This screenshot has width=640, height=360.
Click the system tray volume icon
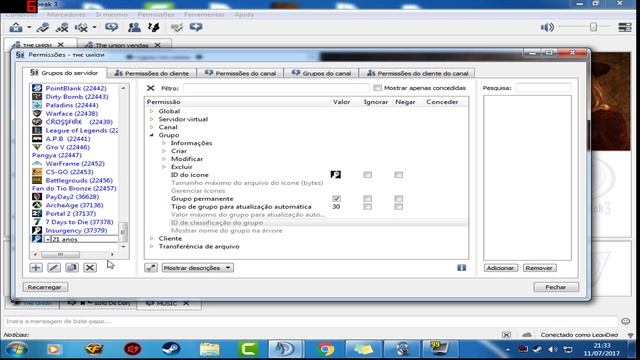pos(553,349)
